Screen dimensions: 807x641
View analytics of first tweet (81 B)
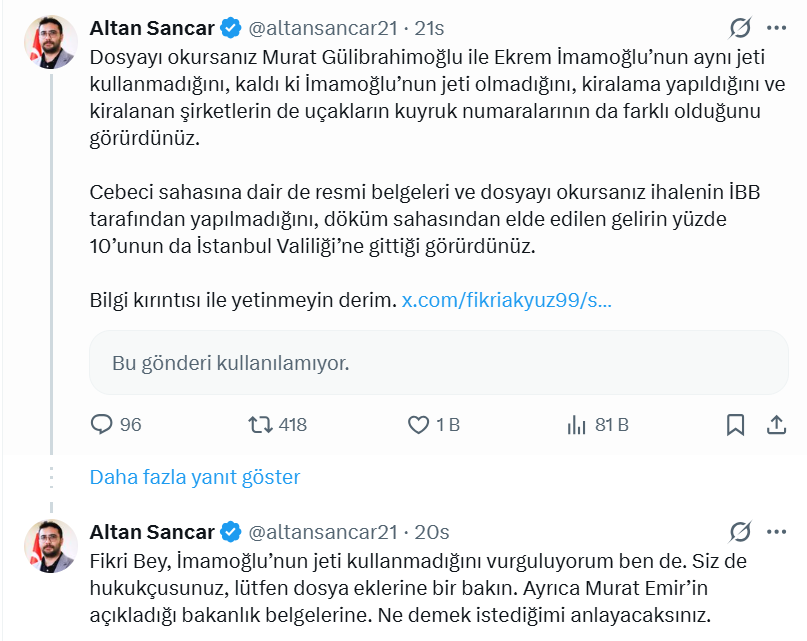coord(576,425)
